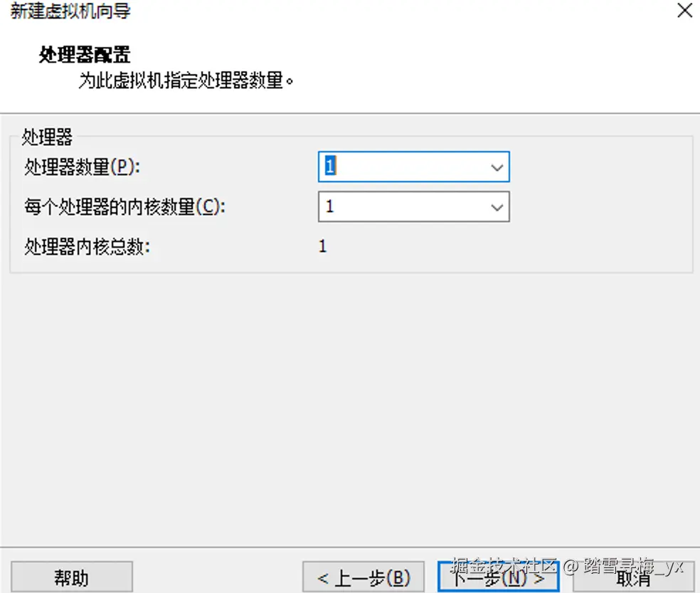Click the 处理器数量(P): label

click(x=82, y=167)
